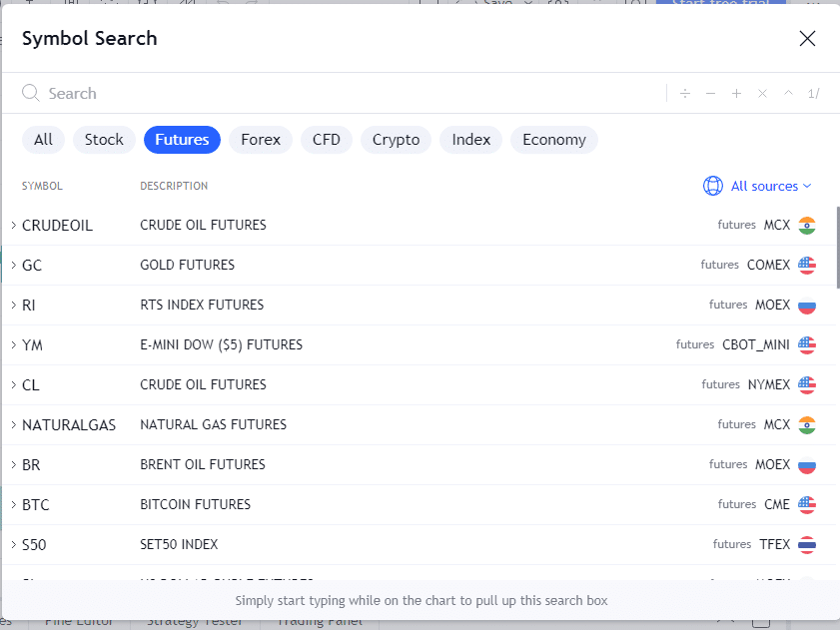Pick RTS INDEX FUTURES entry
The width and height of the screenshot is (840, 630).
click(202, 305)
